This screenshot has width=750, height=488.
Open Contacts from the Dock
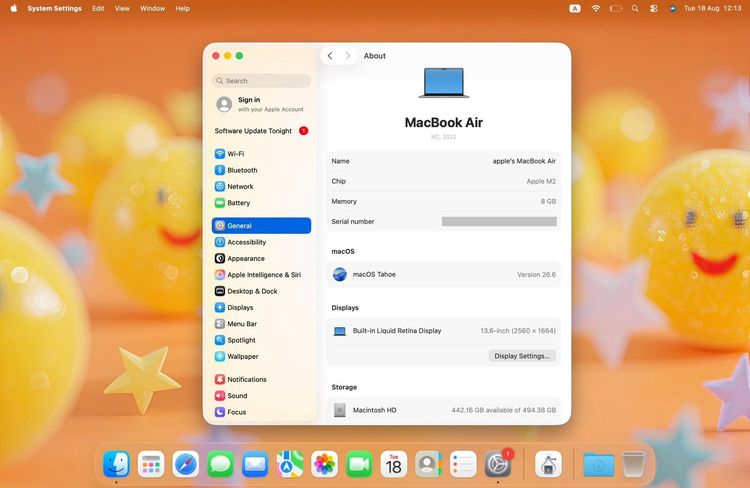[429, 464]
